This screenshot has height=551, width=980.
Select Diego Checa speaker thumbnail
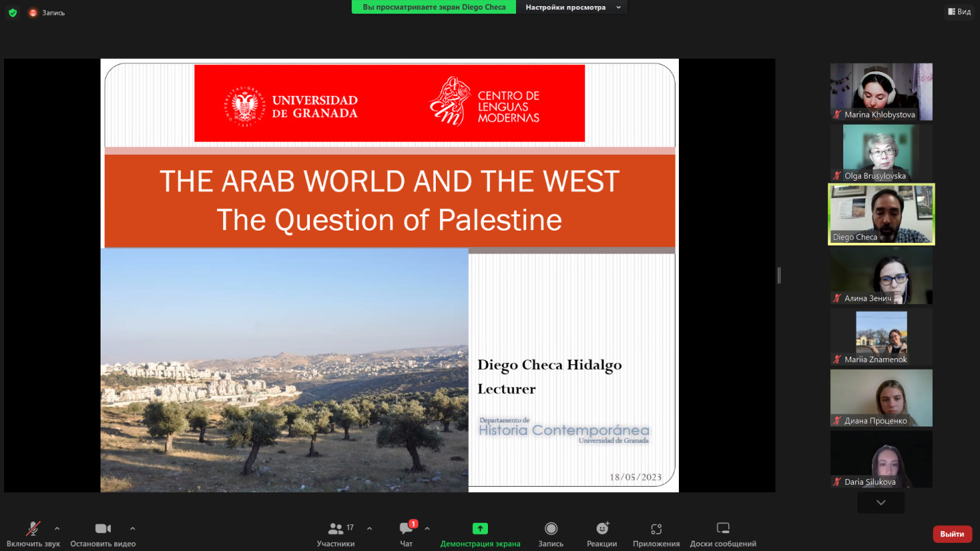pyautogui.click(x=881, y=214)
